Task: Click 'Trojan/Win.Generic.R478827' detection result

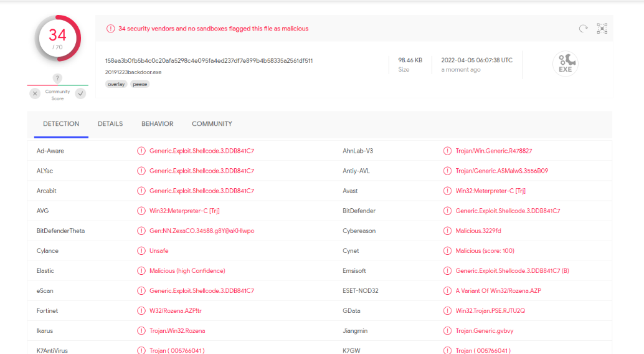Action: 494,151
